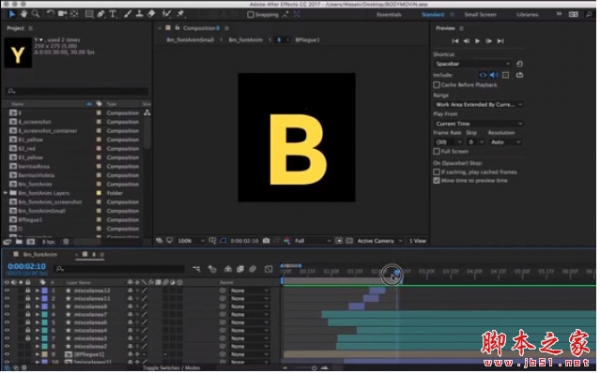Click the Search Help magnifier icon

589,15
